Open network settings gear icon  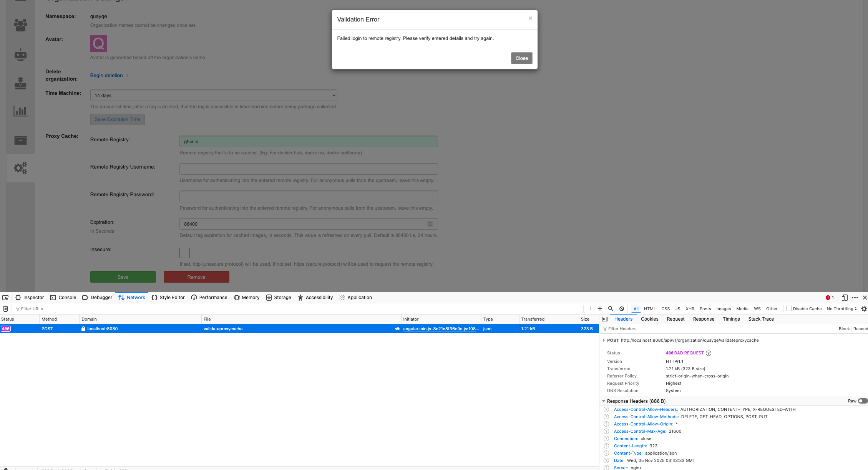point(864,309)
